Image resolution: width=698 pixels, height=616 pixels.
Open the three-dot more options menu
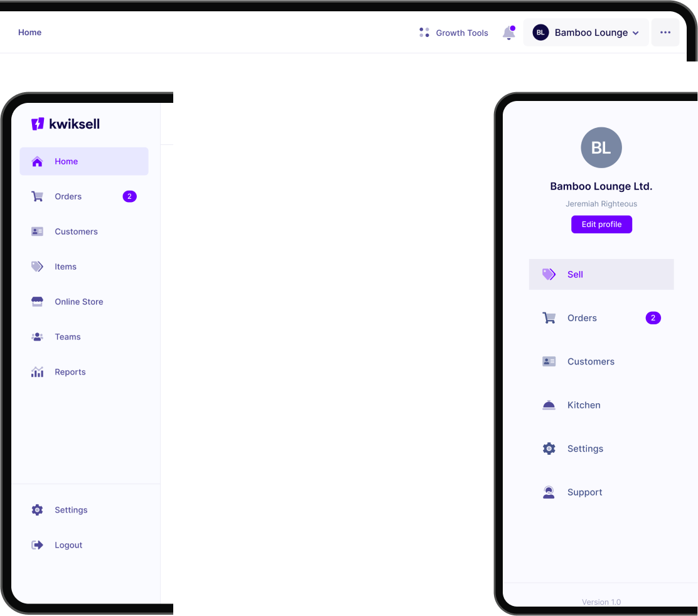point(665,33)
